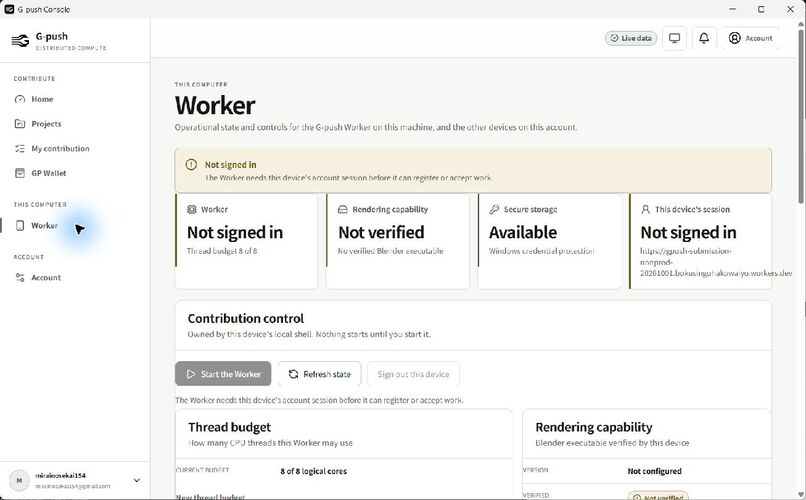Image resolution: width=806 pixels, height=500 pixels.
Task: Click the M user avatar
Action: click(20, 480)
